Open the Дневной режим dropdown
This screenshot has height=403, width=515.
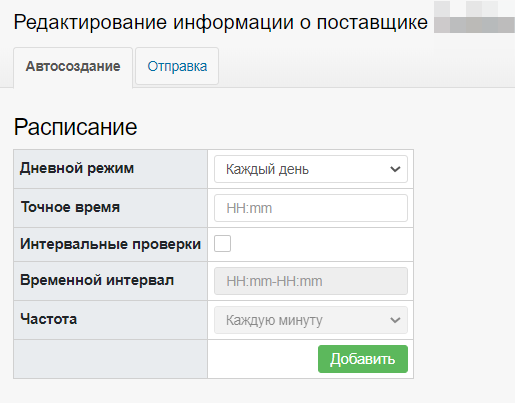[311, 169]
